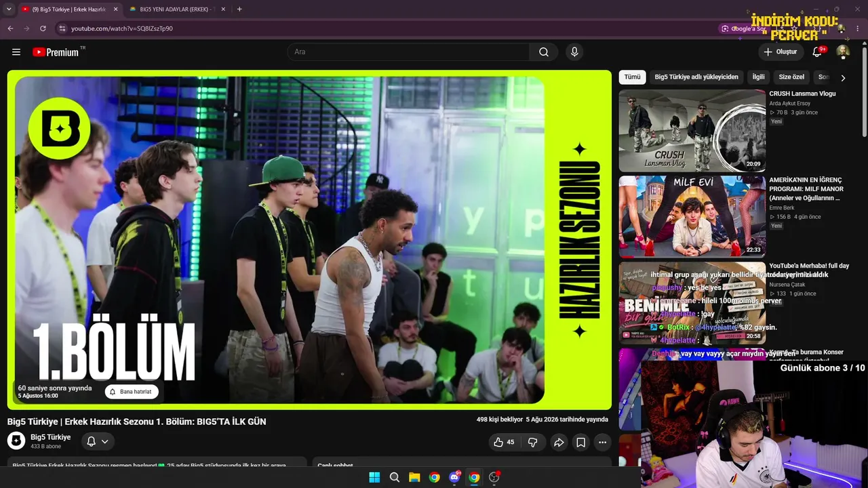Click the address bar URL
Viewport: 868px width, 488px height.
point(122,28)
